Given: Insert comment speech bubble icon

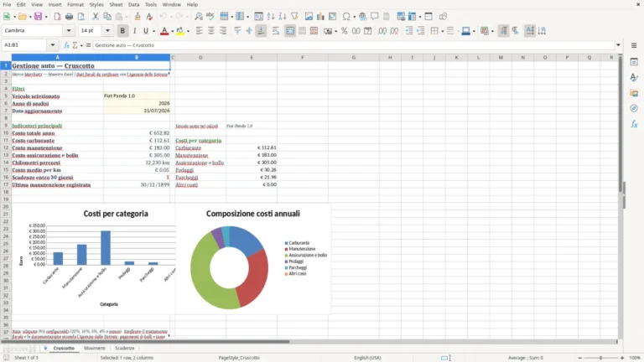Looking at the screenshot, I should (375, 17).
